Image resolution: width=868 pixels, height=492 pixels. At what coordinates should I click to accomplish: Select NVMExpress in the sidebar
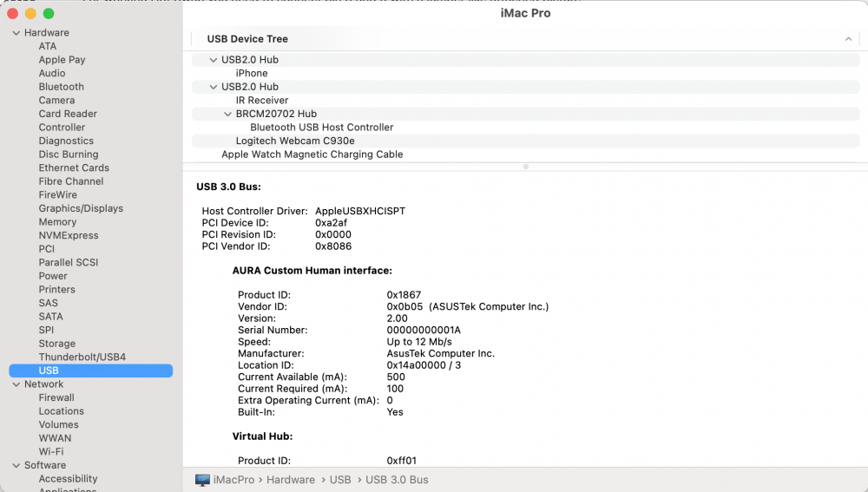click(x=69, y=236)
